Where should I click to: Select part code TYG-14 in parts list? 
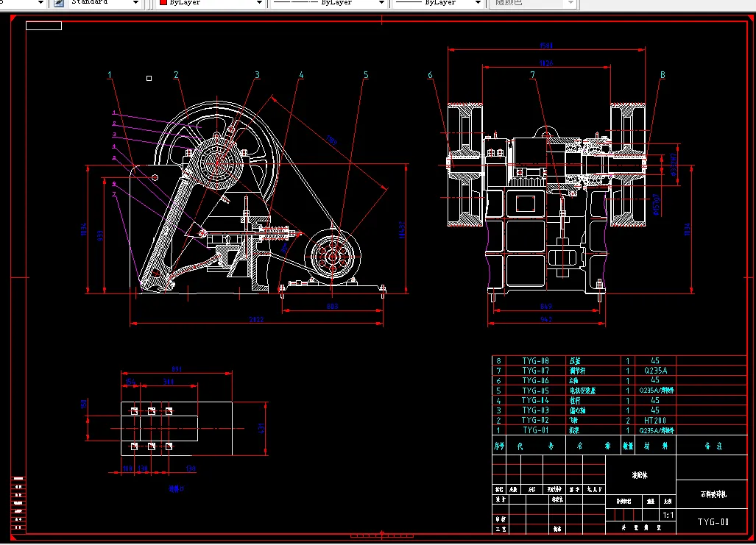pyautogui.click(x=536, y=400)
